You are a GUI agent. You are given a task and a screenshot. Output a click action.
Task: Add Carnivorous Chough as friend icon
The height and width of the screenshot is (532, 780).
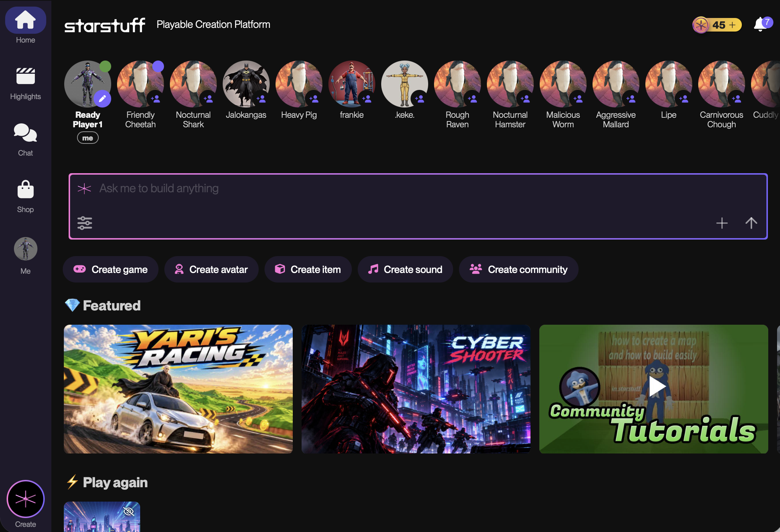(736, 99)
